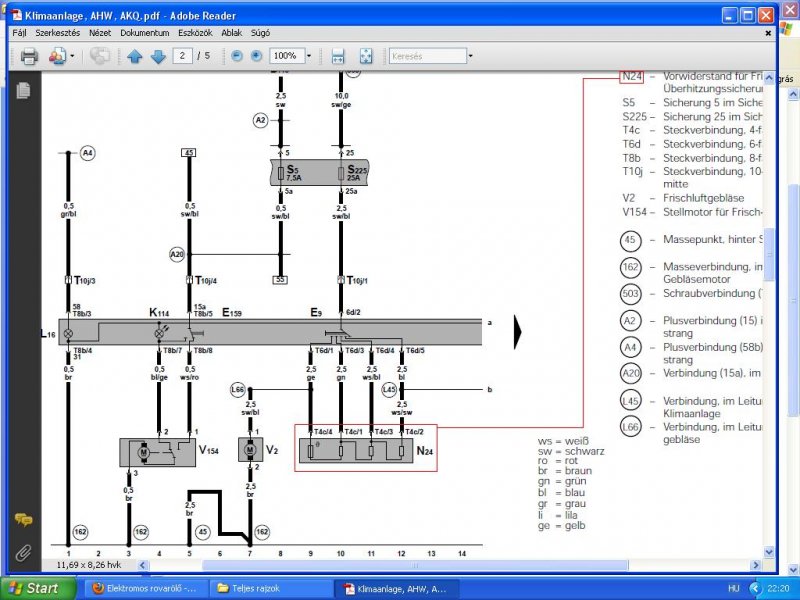Click the N24 label in the legend
This screenshot has width=800, height=600.
tap(632, 77)
